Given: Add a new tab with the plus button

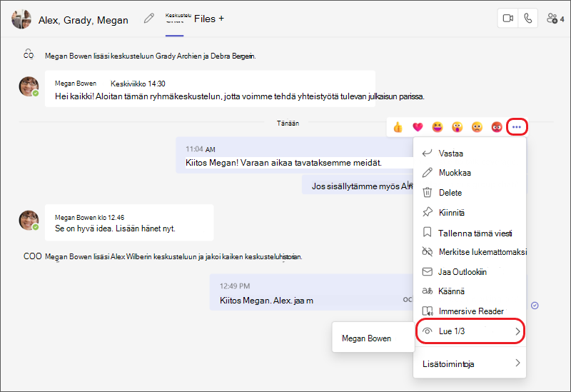Looking at the screenshot, I should tap(221, 19).
